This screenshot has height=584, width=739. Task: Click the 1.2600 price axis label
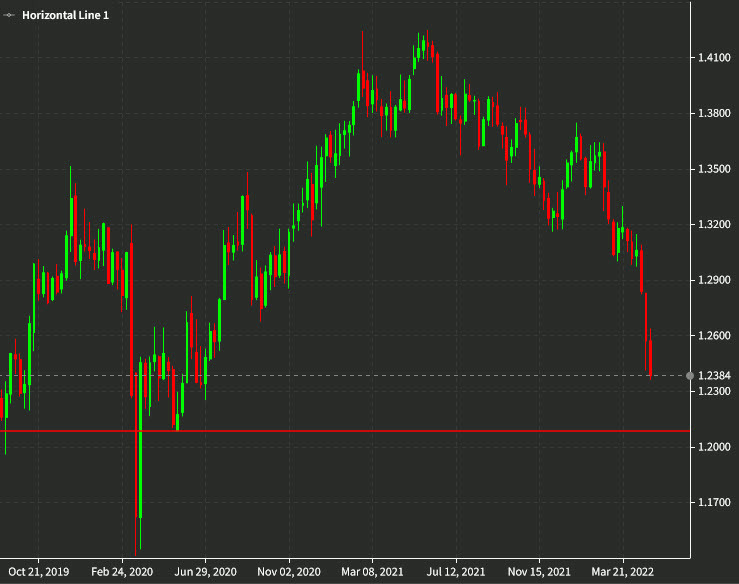tap(714, 336)
